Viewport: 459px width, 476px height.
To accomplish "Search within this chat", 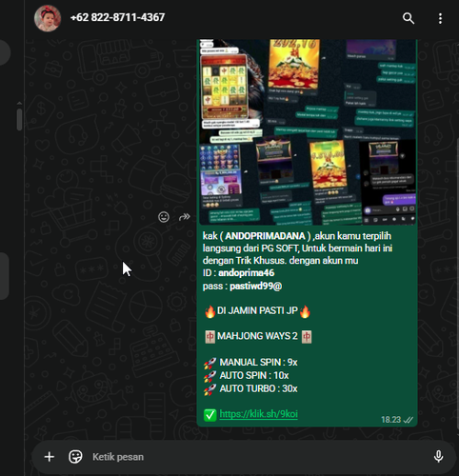I will (x=409, y=18).
